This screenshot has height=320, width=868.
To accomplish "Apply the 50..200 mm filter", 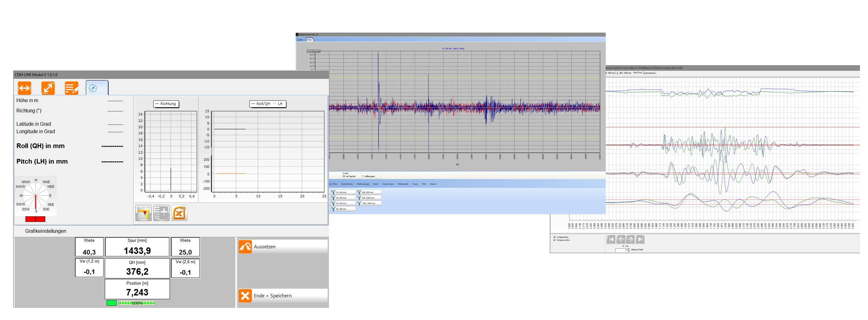I will coord(343,209).
